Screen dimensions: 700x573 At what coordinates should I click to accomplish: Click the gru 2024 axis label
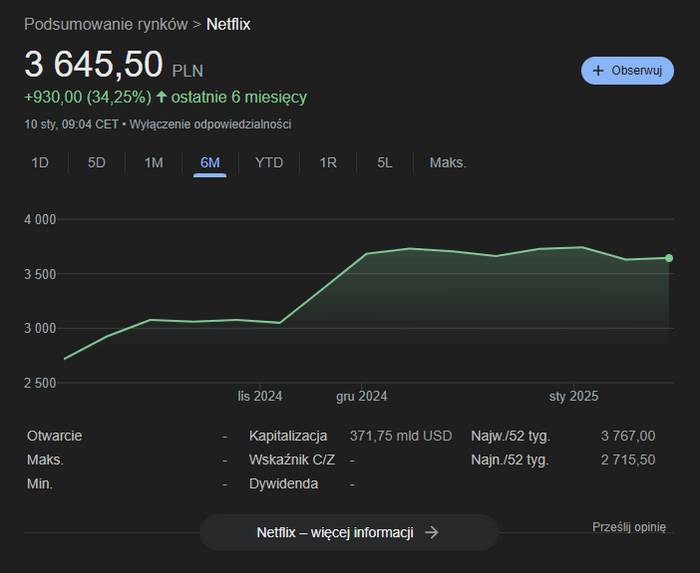[362, 396]
